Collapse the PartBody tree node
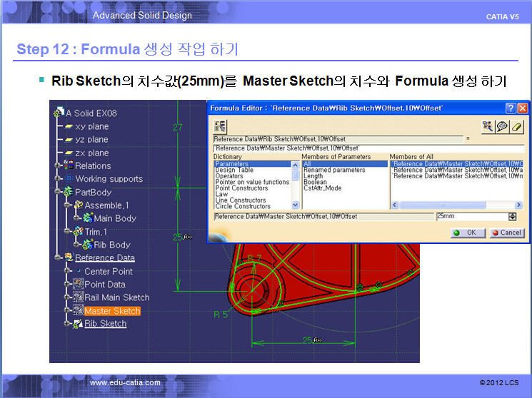 pos(56,192)
